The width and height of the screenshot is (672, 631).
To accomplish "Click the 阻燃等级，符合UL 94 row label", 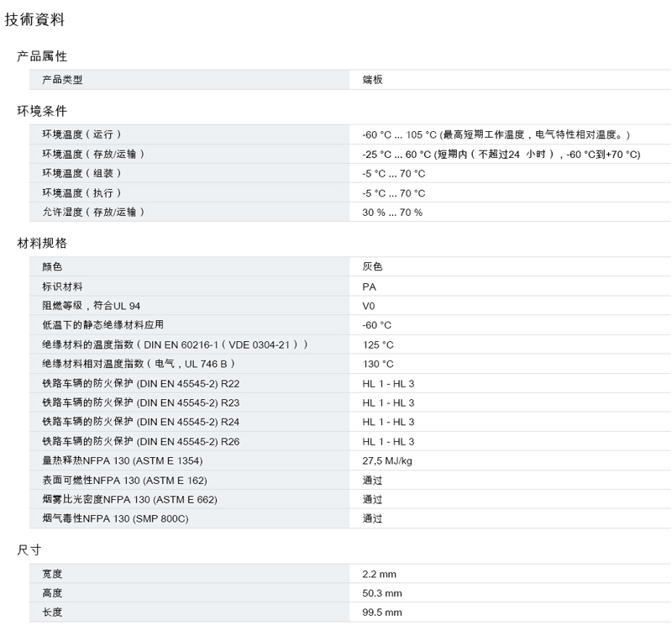I will pos(92,306).
